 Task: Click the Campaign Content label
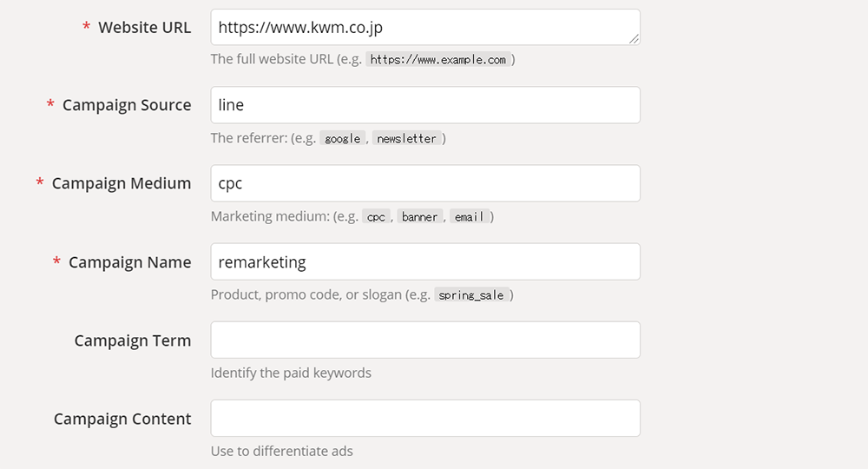[x=122, y=419]
